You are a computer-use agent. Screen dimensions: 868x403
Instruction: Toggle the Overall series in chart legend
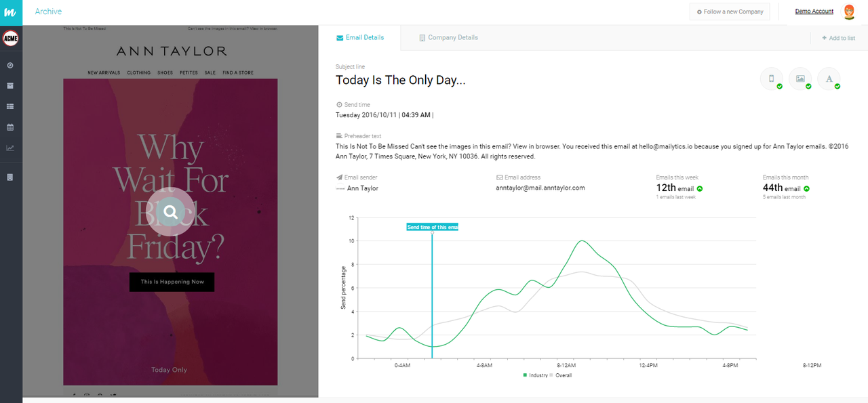[561, 375]
